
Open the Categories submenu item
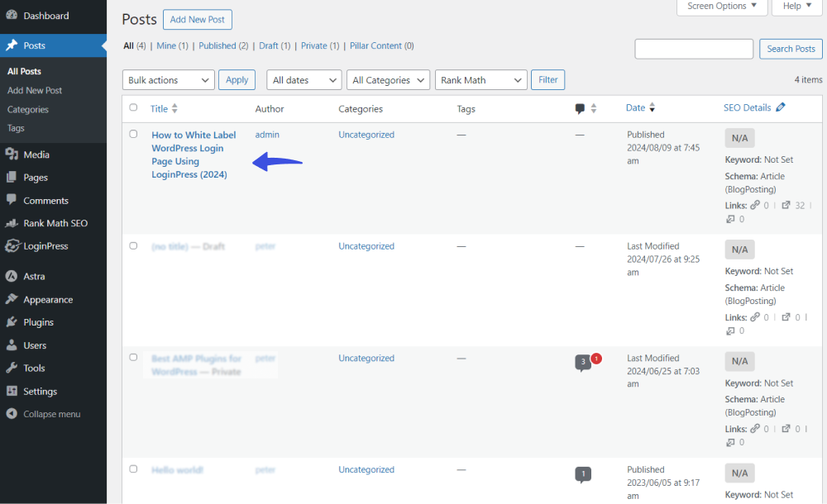28,109
